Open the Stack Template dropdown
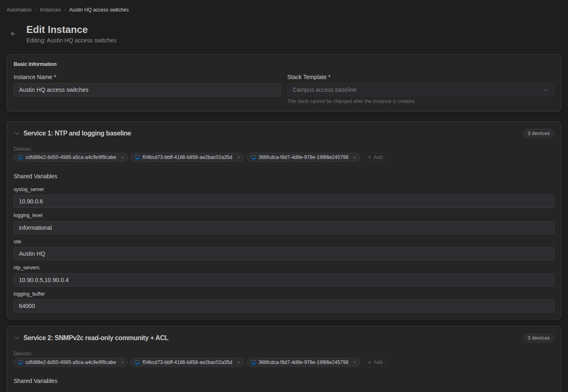 pyautogui.click(x=421, y=90)
